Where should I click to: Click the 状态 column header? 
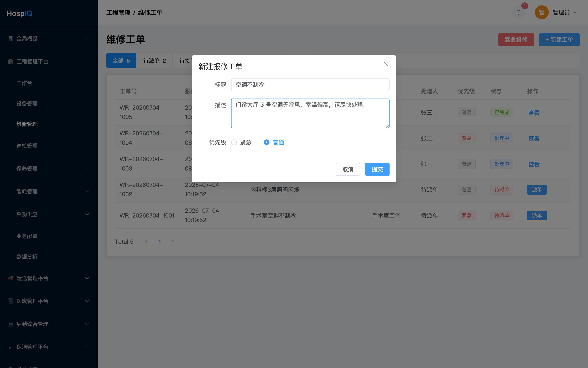(x=496, y=91)
